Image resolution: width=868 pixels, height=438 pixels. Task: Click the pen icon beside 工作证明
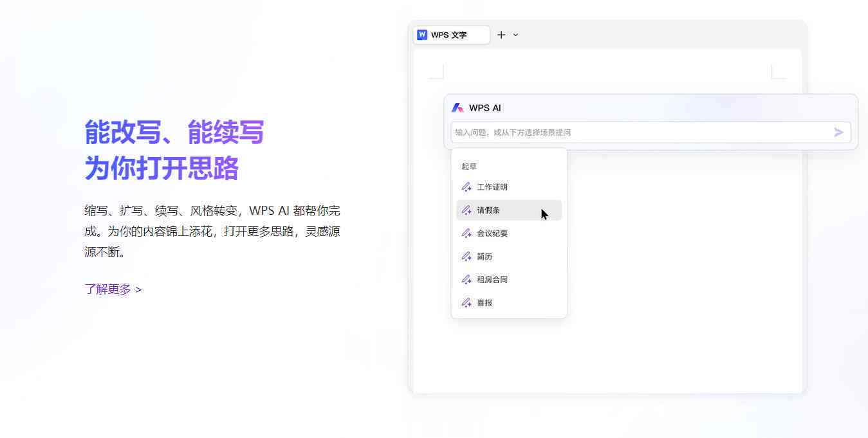[x=466, y=187]
